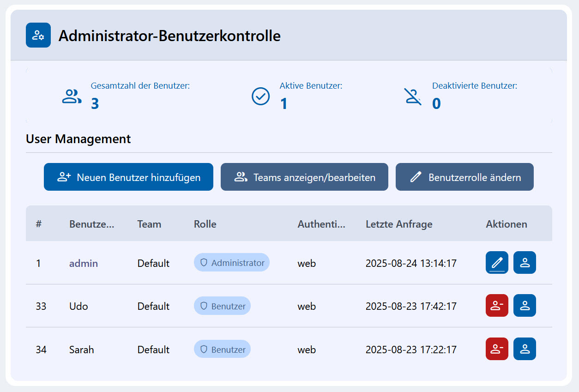
Task: Open blue profile icon for Sarah
Action: [x=525, y=349]
